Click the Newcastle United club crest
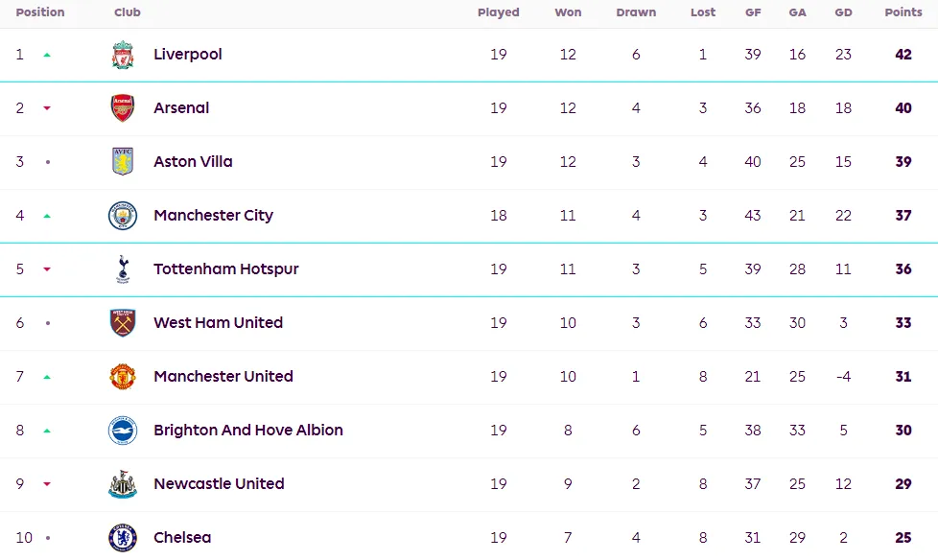Screen dimensions: 938x560 click(x=123, y=484)
